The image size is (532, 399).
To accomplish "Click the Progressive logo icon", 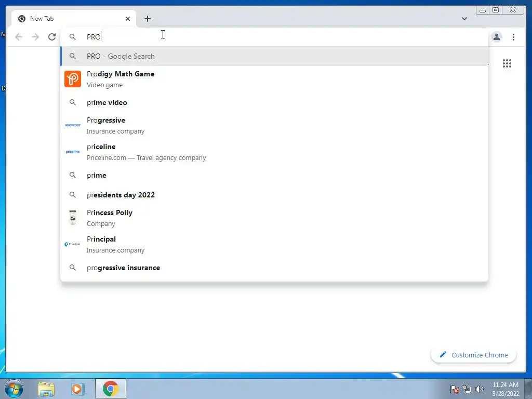I will (x=73, y=125).
